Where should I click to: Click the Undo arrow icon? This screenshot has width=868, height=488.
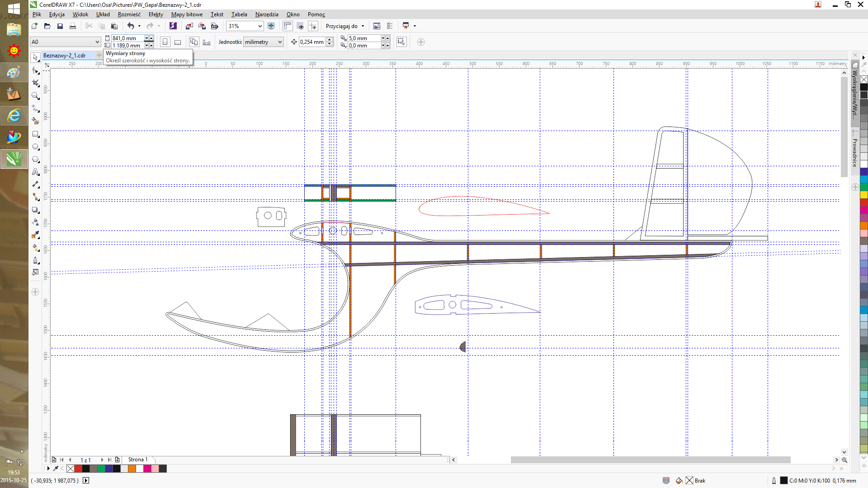131,26
